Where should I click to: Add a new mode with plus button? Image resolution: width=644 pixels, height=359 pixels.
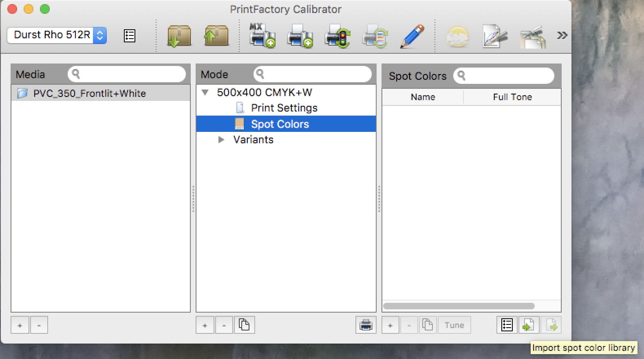click(205, 325)
